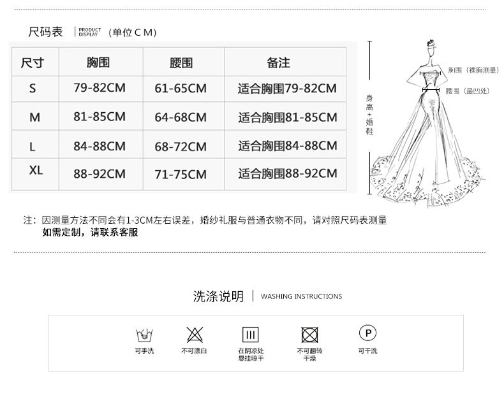
Task: Click the 79-82CM bust cell
Action: point(100,88)
